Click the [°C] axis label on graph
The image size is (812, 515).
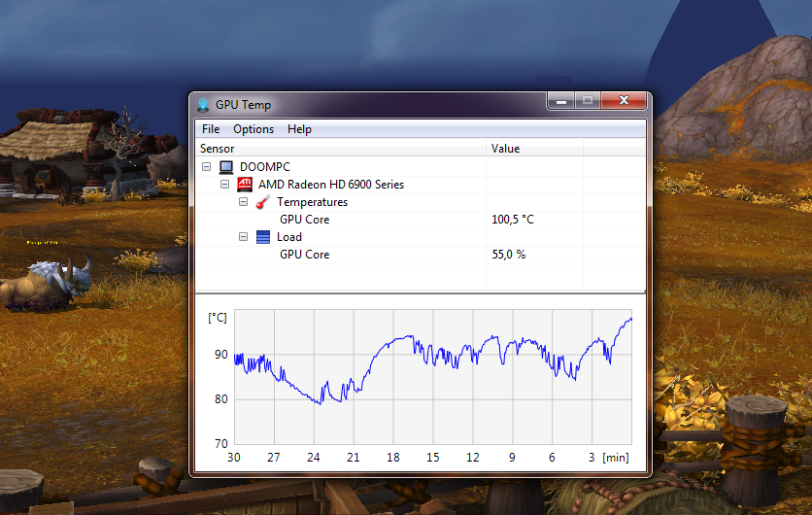(218, 318)
